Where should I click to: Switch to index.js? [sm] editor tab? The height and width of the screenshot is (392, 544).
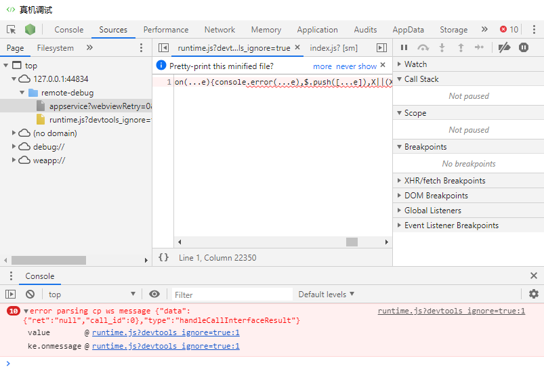click(x=333, y=48)
